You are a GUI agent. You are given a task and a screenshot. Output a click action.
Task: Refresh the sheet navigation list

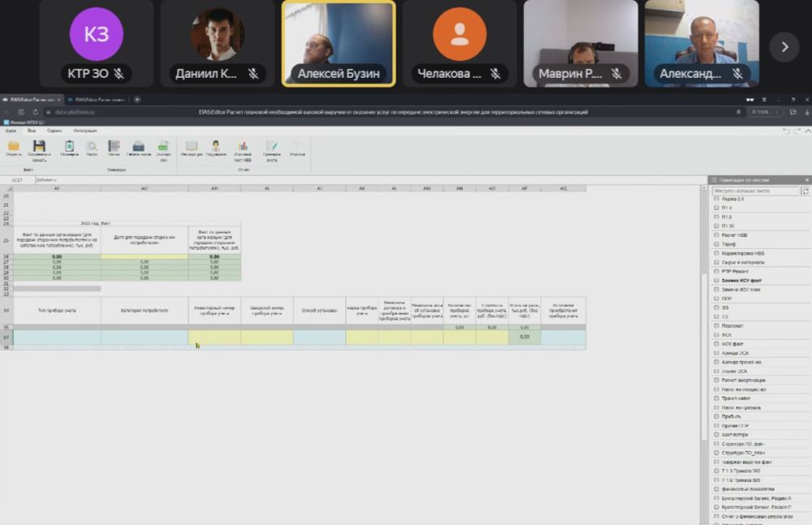805,191
